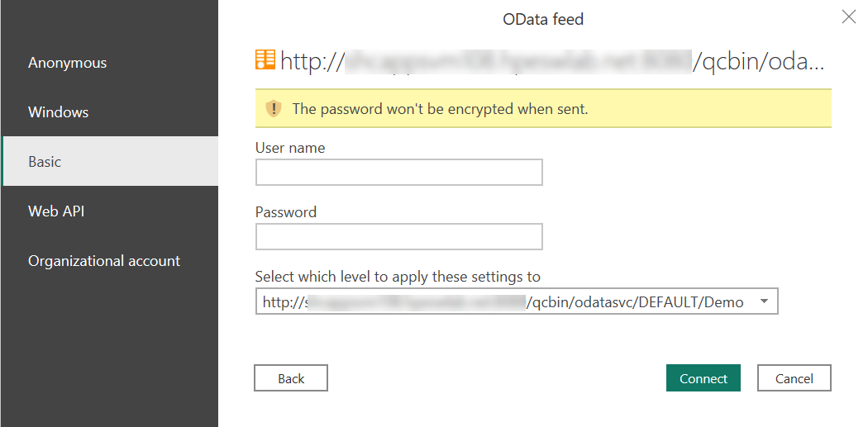Open the Organizational account option
868x427 pixels.
110,260
